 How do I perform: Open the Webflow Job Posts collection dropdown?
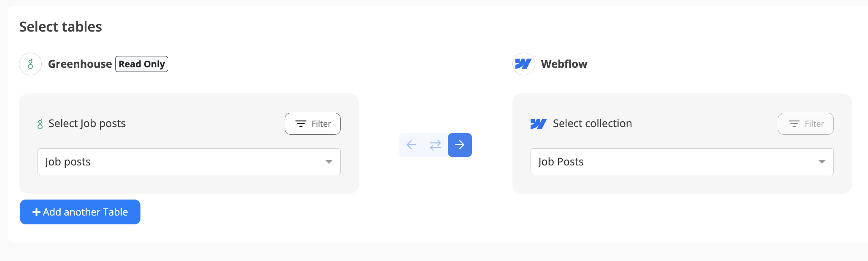[x=682, y=162]
